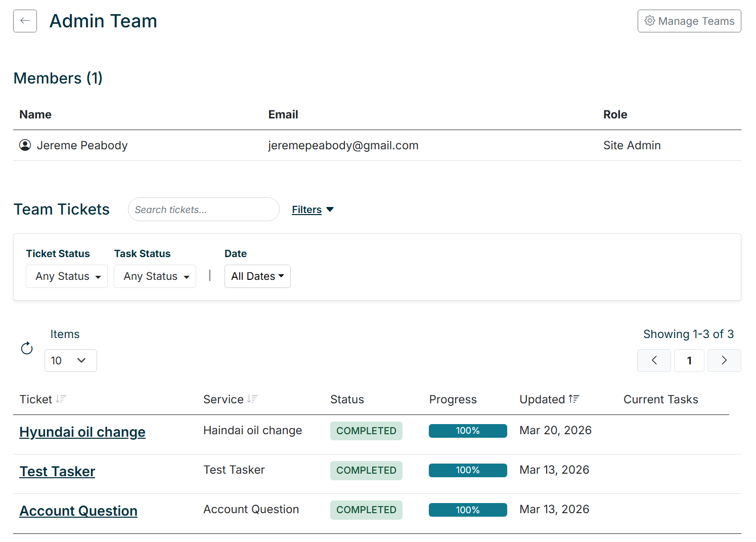The image size is (756, 542).
Task: Change items per page from the 10 dropdown
Action: click(x=71, y=360)
